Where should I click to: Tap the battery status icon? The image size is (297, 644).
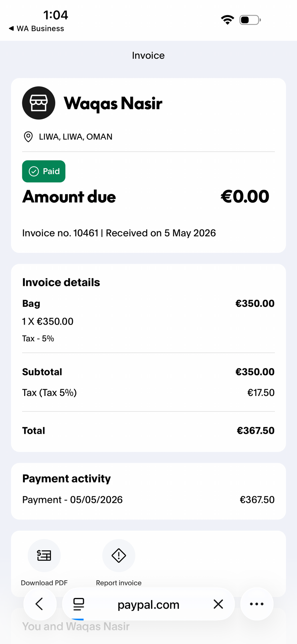[x=250, y=20]
